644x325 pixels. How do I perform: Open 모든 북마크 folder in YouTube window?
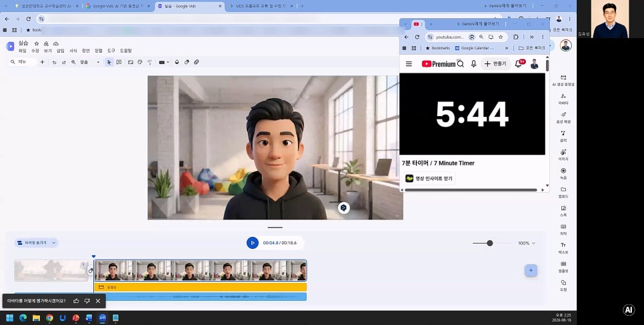click(532, 48)
